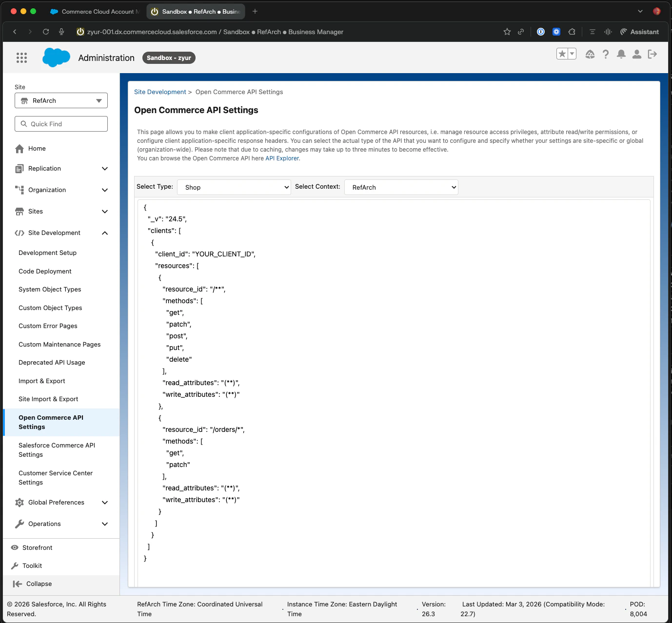
Task: Click the Sandbox - zyur badge
Action: (x=169, y=58)
